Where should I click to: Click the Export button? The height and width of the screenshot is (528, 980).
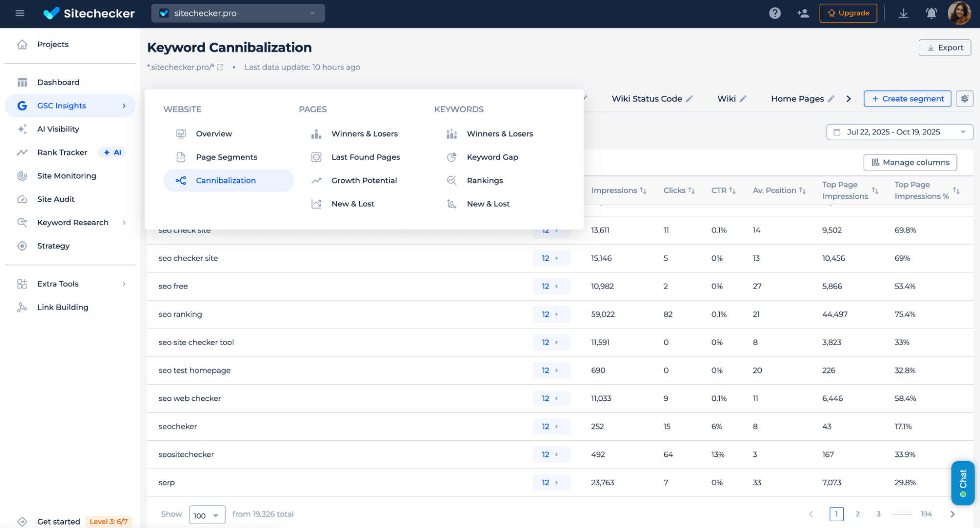coord(944,48)
